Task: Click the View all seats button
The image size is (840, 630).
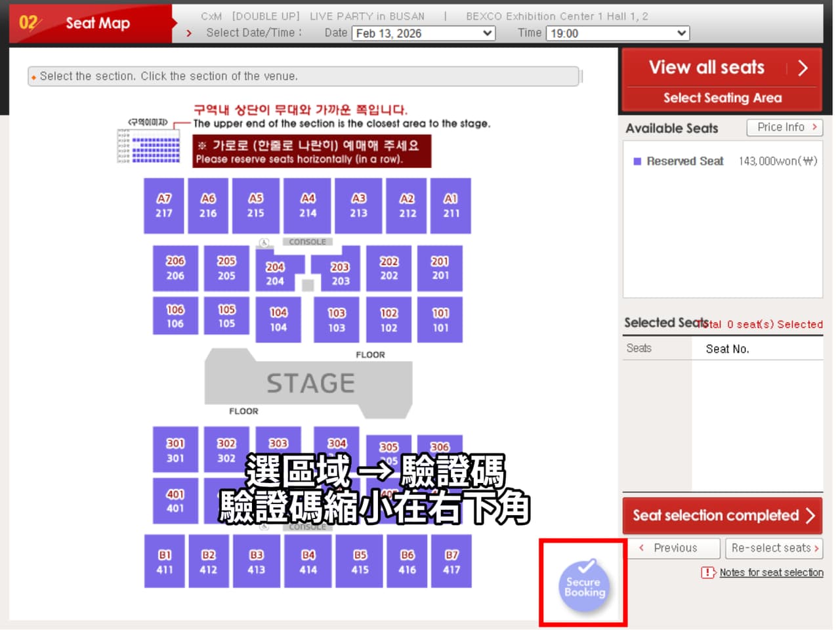Action: pos(722,68)
